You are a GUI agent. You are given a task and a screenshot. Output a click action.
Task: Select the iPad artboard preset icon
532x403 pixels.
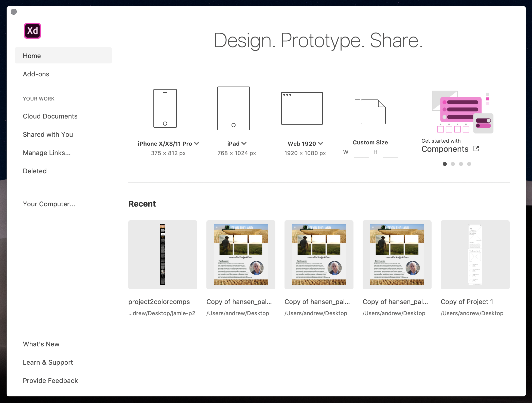233,108
